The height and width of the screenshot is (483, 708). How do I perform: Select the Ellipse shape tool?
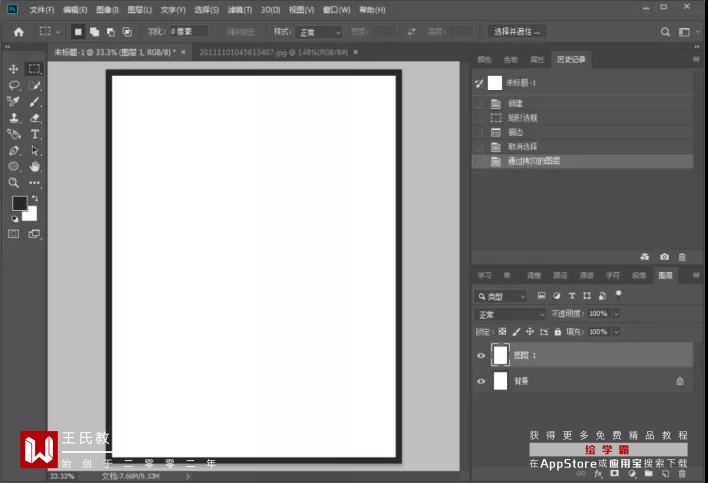coord(14,167)
